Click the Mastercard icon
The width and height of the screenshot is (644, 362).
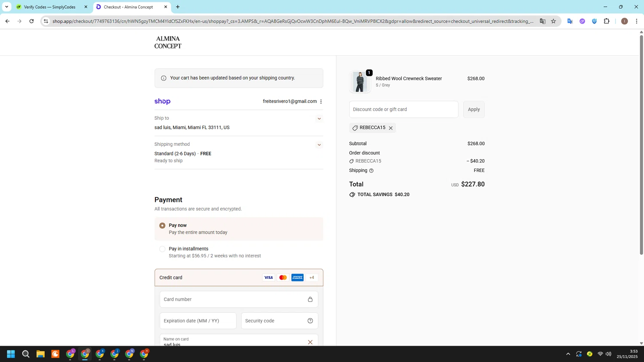283,278
